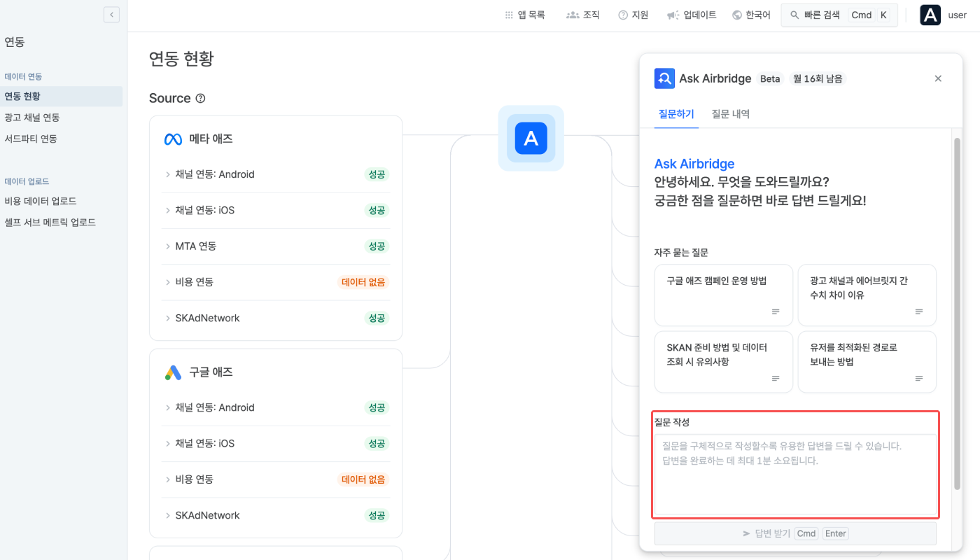
Task: Open the 빠른 검색 quick search box
Action: coord(839,15)
